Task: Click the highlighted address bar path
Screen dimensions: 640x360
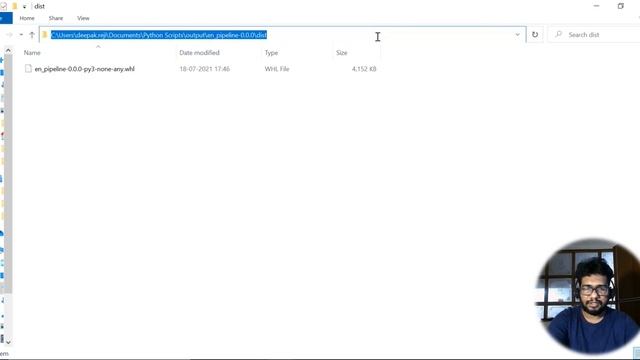Action: coord(159,35)
